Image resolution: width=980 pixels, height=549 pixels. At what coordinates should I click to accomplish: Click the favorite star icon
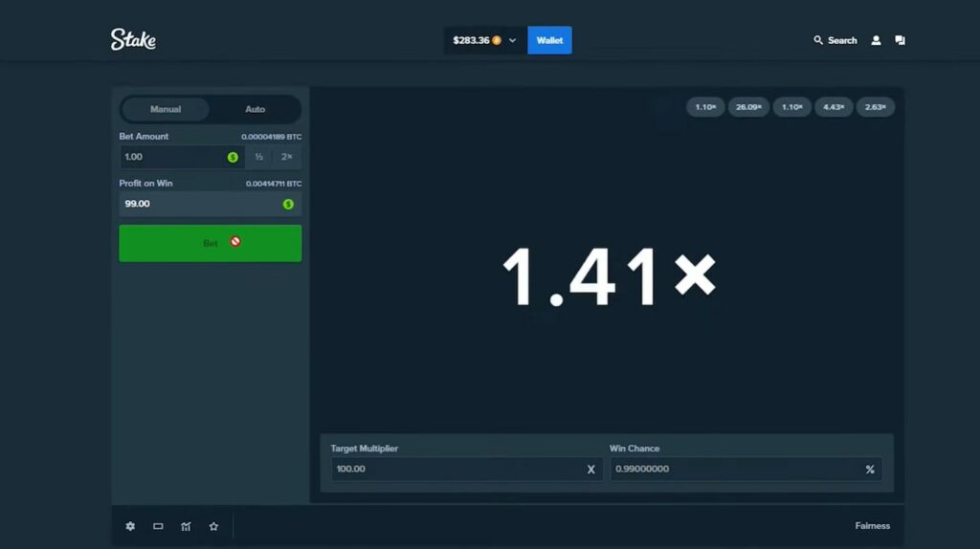click(x=213, y=526)
